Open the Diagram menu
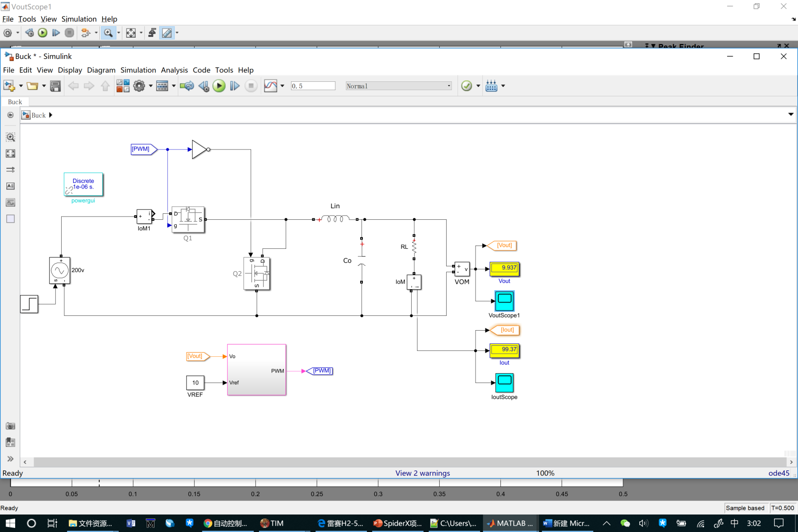The image size is (798, 532). point(101,70)
